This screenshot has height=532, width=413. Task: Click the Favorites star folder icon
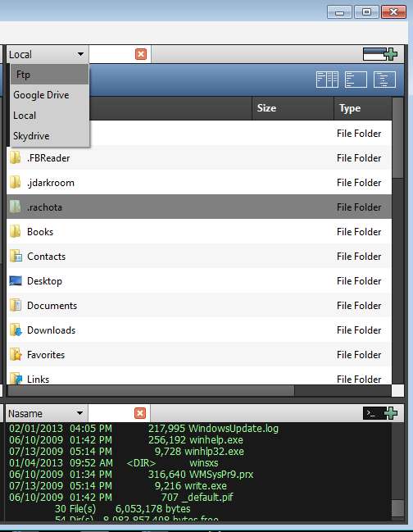tap(16, 355)
